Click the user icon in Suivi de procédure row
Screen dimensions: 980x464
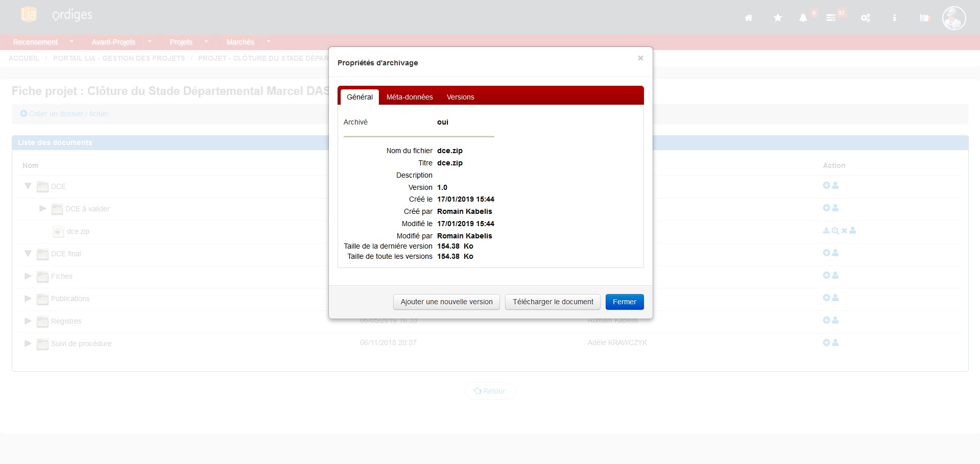tap(835, 343)
